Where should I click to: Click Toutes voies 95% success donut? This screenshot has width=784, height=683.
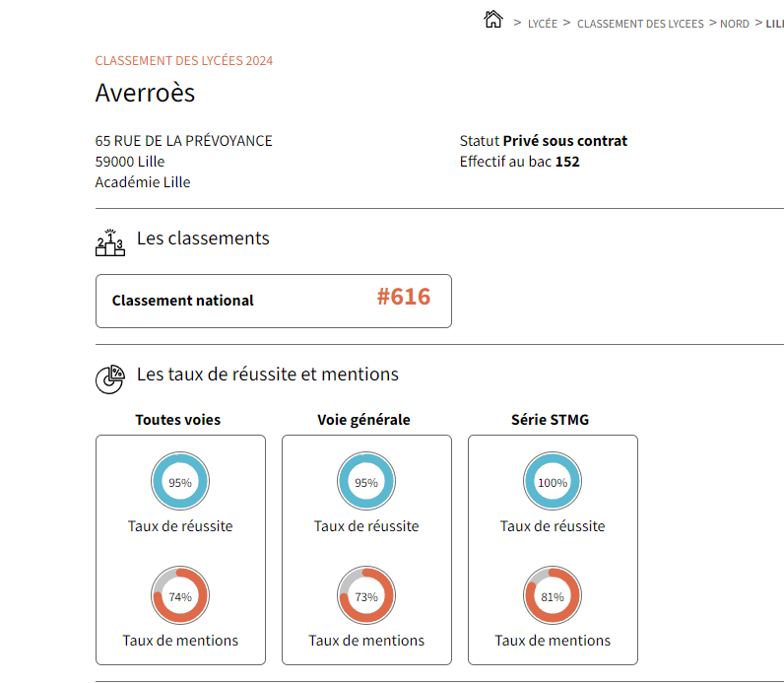[180, 481]
